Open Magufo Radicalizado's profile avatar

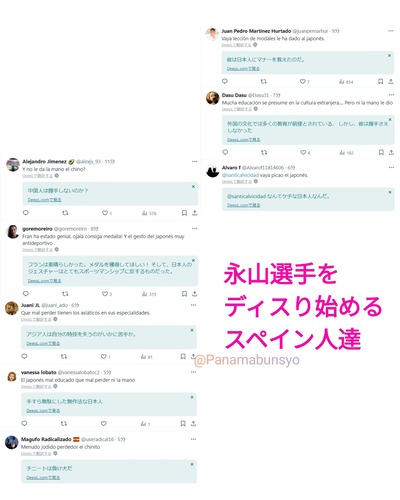[12, 442]
